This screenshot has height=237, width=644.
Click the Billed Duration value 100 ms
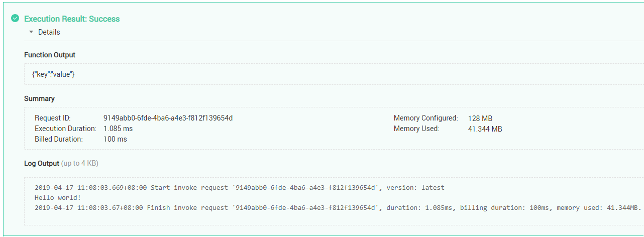point(115,139)
